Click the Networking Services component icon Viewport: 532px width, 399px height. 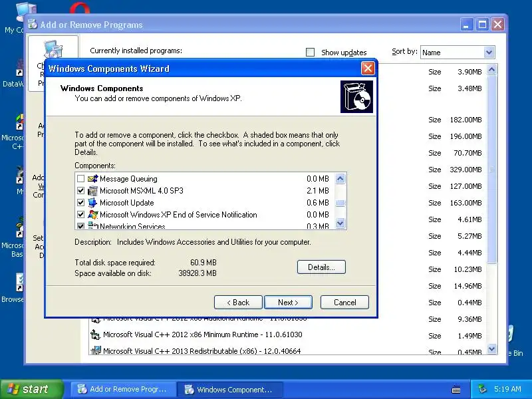coord(92,225)
